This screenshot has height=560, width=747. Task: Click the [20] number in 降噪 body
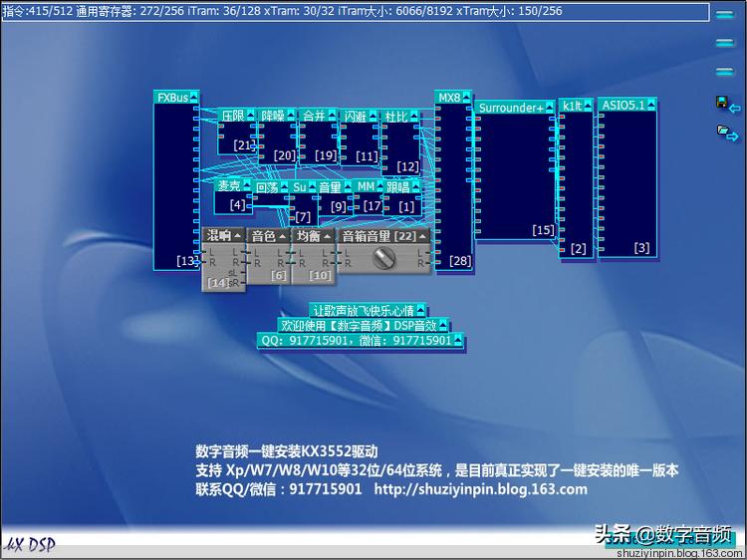point(285,155)
